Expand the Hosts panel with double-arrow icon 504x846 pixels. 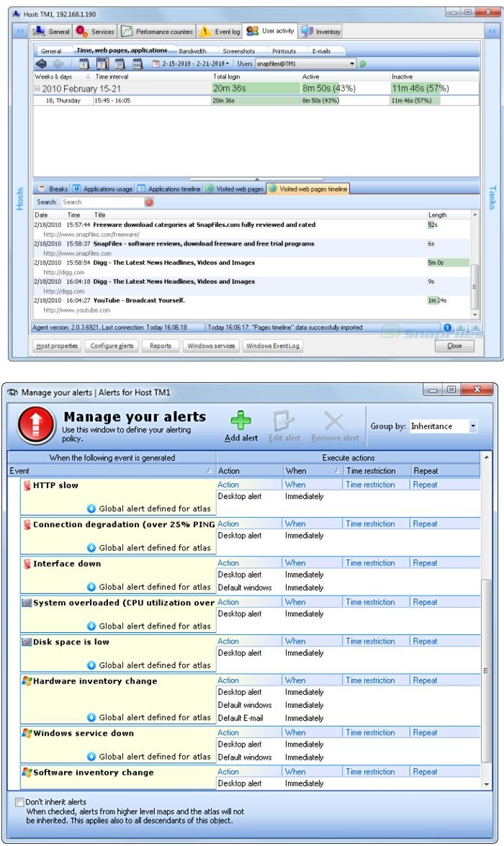19,32
